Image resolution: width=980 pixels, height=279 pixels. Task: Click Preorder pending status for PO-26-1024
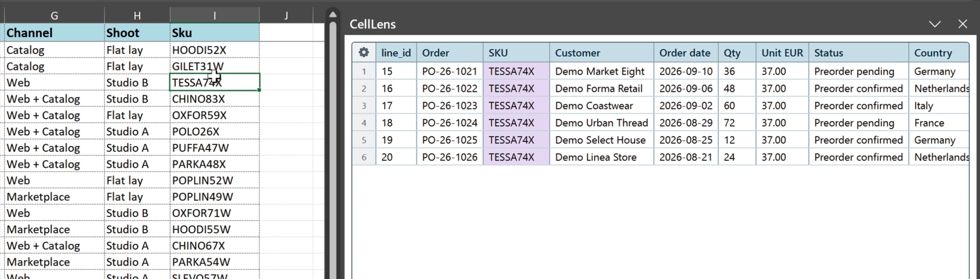tap(859, 123)
